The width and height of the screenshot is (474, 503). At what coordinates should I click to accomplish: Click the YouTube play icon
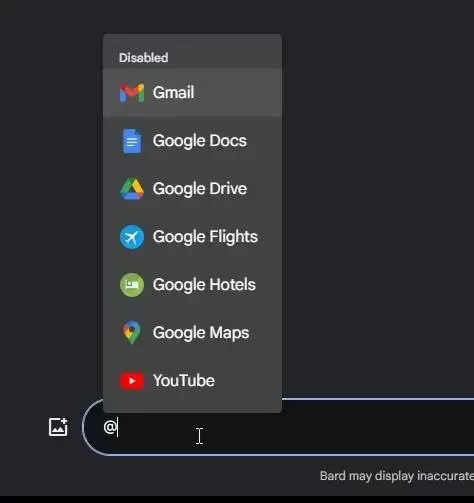[132, 381]
